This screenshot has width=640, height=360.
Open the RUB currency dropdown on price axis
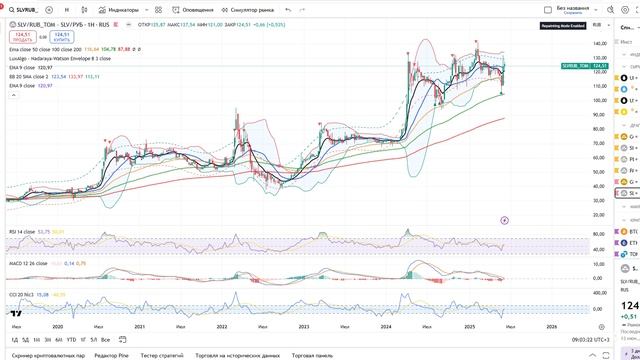tap(601, 25)
